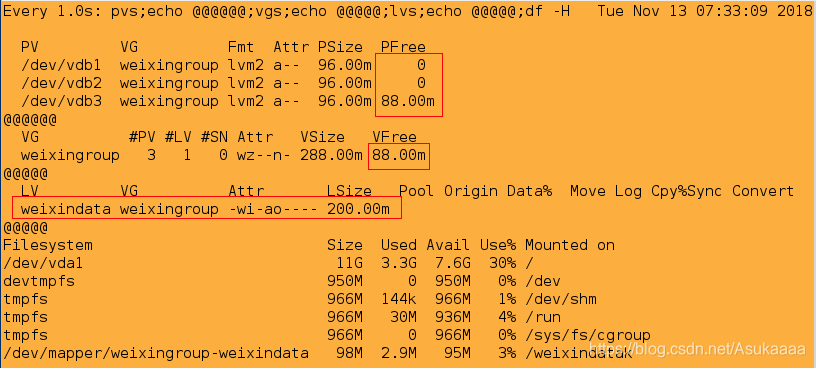Click the 'PFree' column header
Viewport: 816px width, 368px height.
click(x=403, y=47)
